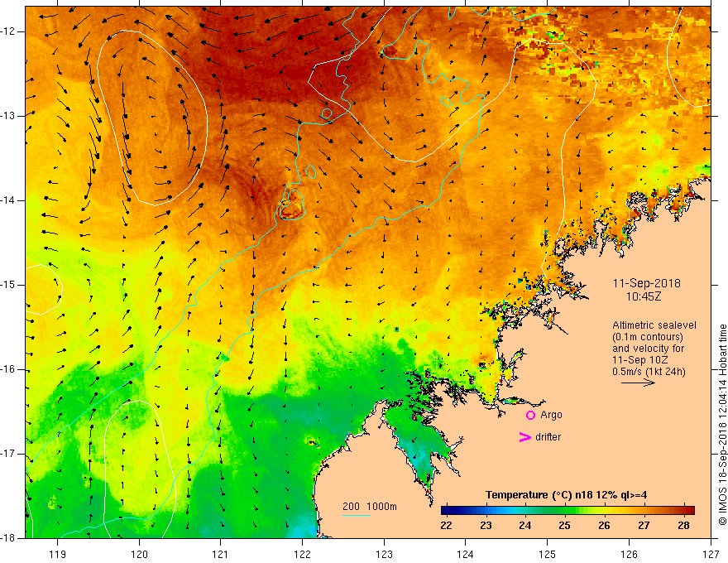Click the longitude axis label '124'
Image resolution: width=728 pixels, height=563 pixels.
pyautogui.click(x=466, y=554)
